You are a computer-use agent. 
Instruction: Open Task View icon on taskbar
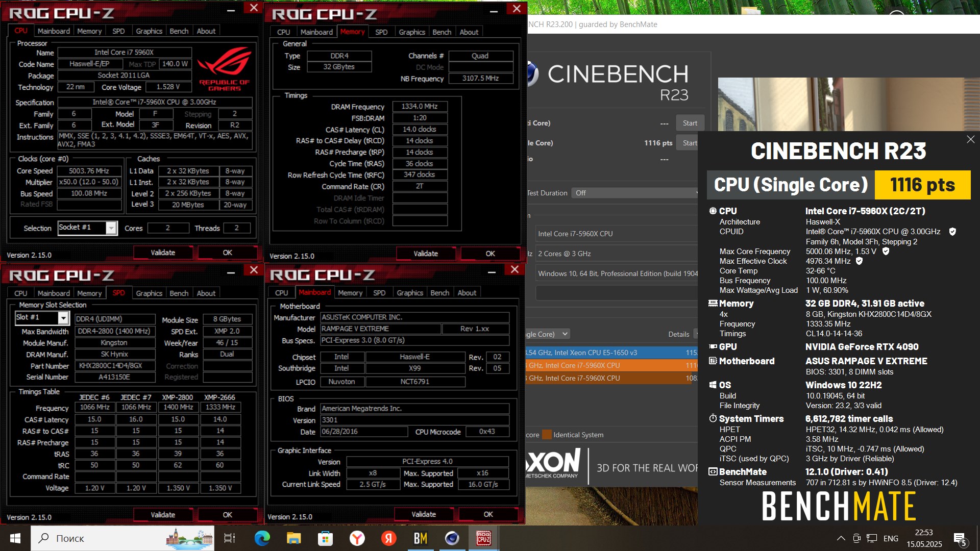tap(229, 538)
